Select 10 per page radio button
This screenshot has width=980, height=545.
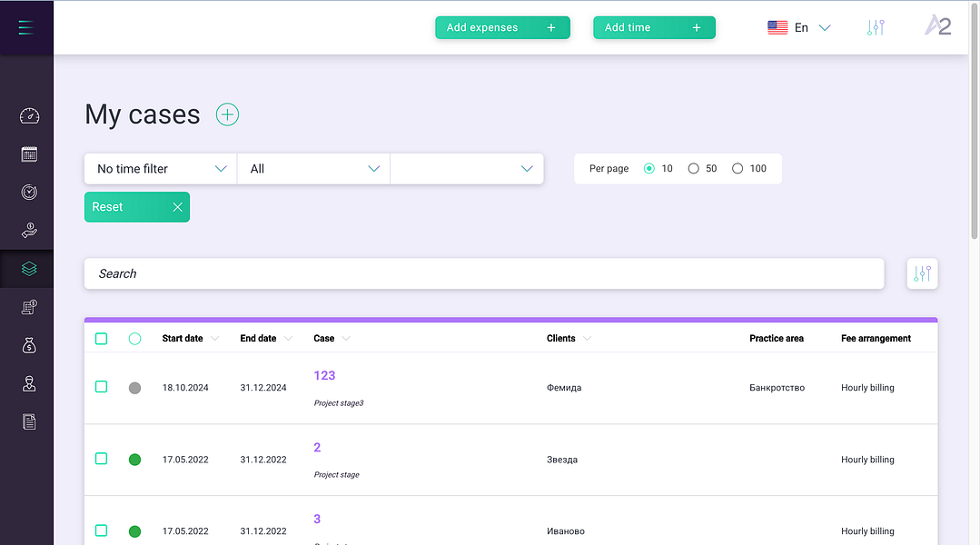(x=649, y=169)
